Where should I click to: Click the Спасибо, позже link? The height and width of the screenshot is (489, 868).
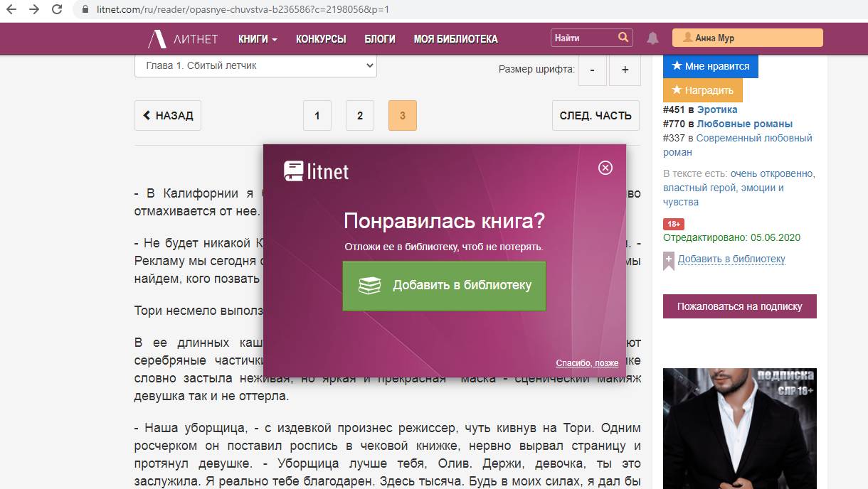(x=587, y=363)
